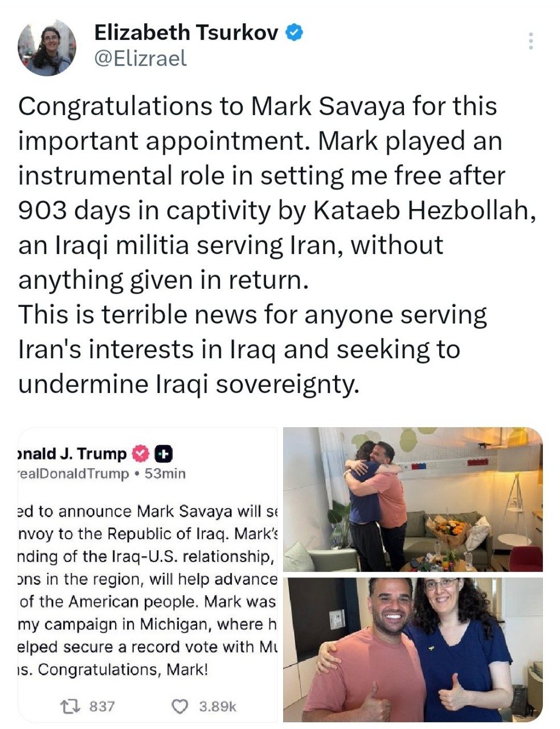Open Elizabeth Tsurkov's profile picture
The height and width of the screenshot is (729, 560).
tap(47, 48)
